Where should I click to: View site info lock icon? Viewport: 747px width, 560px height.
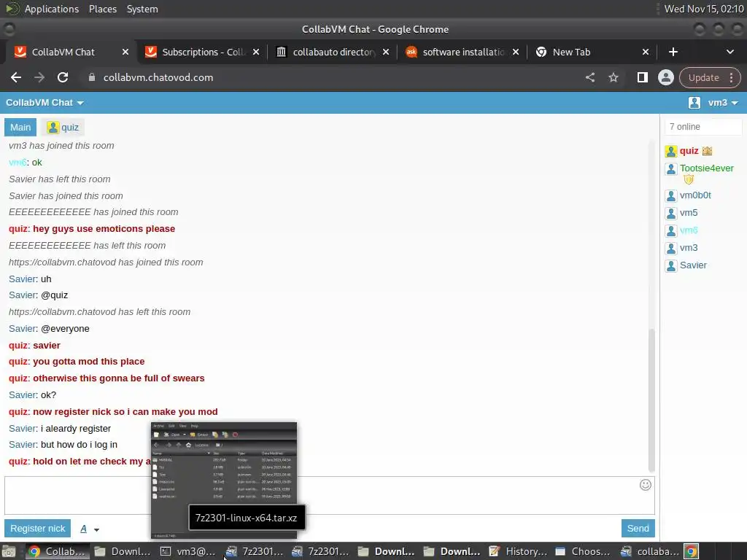92,77
